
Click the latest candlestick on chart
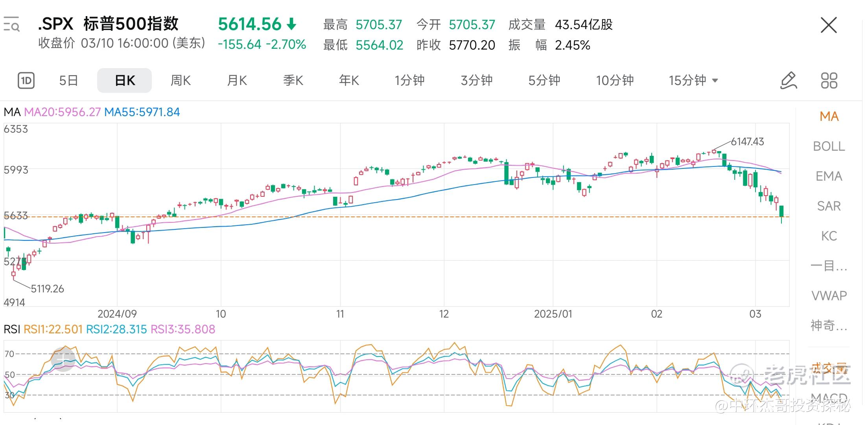[x=781, y=211]
